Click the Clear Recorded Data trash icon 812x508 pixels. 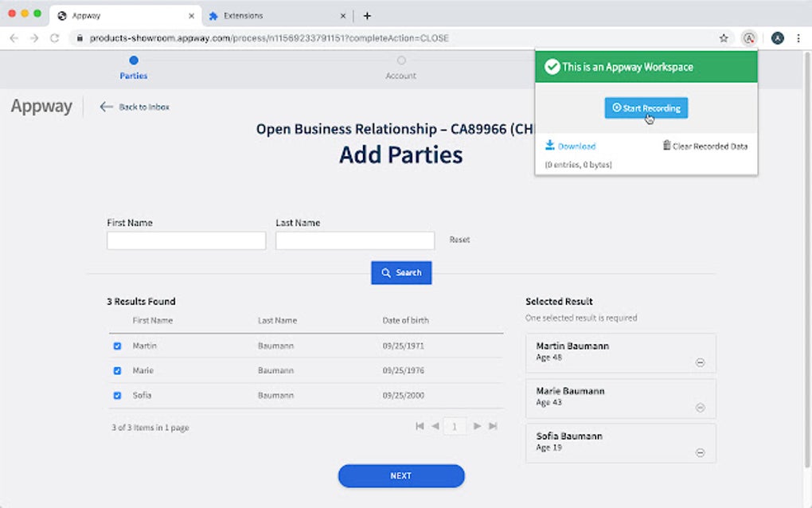pos(666,146)
